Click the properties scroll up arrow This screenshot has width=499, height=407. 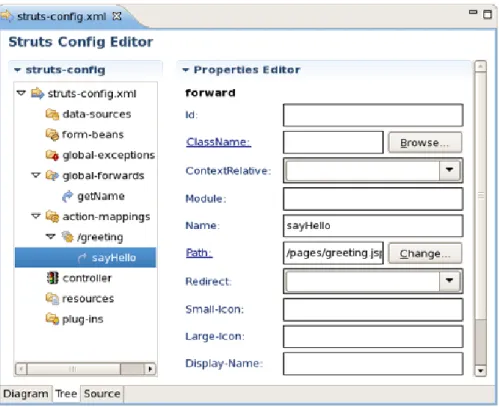coord(480,67)
